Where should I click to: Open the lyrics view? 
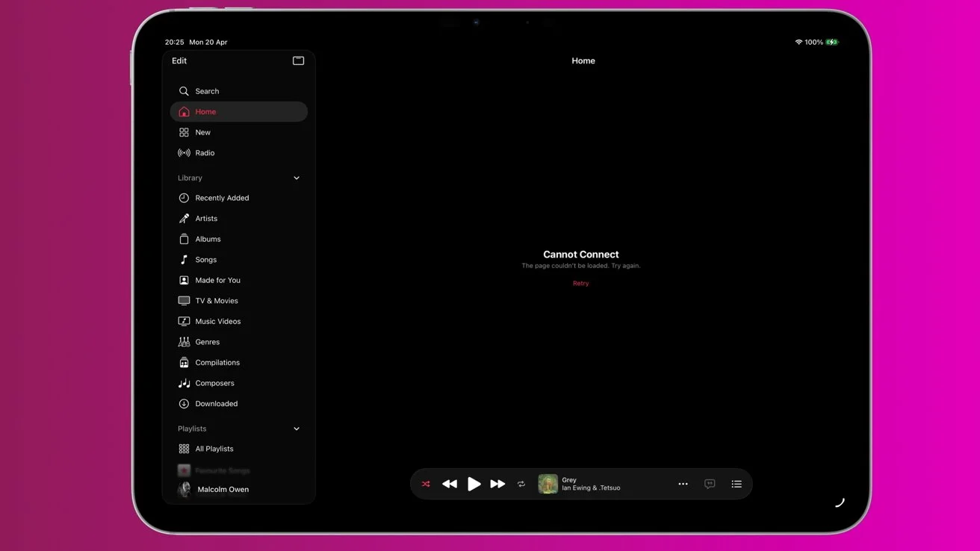coord(709,484)
